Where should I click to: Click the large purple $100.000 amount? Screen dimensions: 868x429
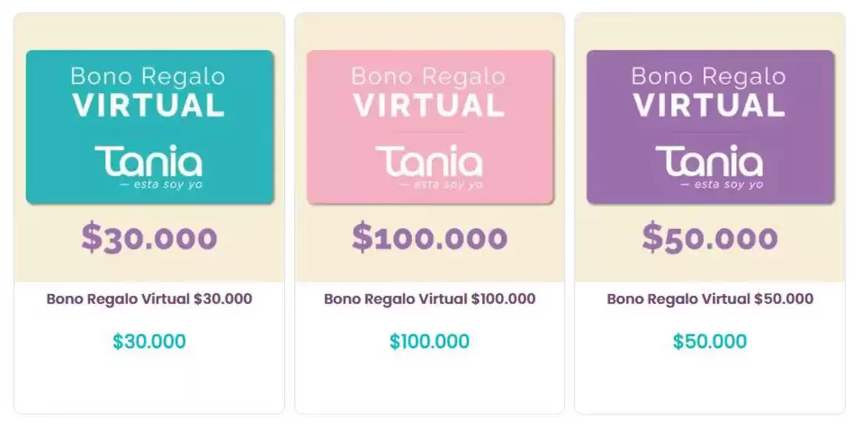[x=430, y=238]
